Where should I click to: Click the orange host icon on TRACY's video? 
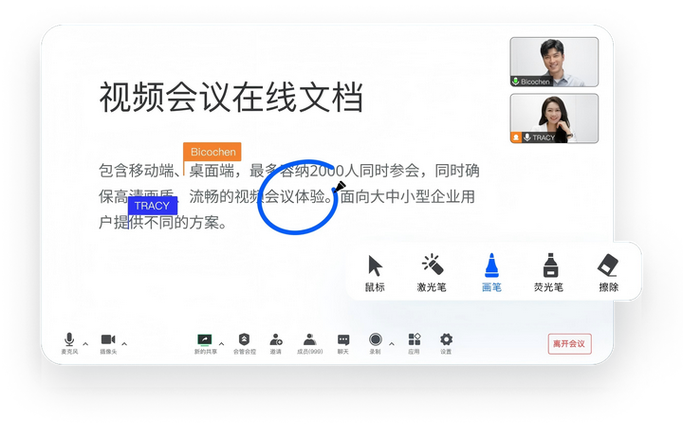pyautogui.click(x=516, y=138)
